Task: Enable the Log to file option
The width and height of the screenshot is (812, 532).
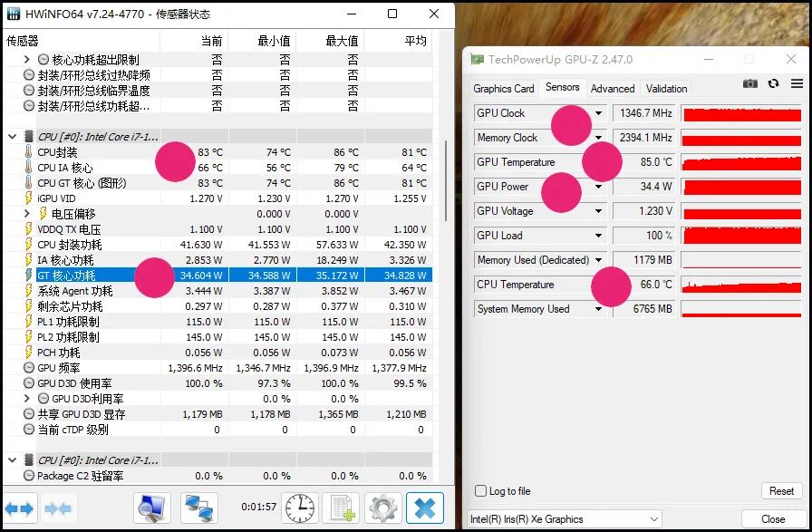Action: (480, 490)
